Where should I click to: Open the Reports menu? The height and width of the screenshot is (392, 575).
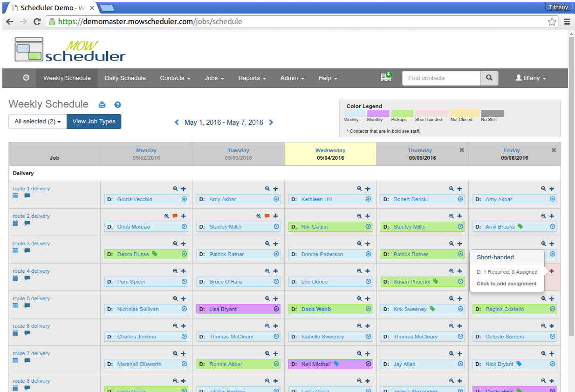[x=252, y=78]
